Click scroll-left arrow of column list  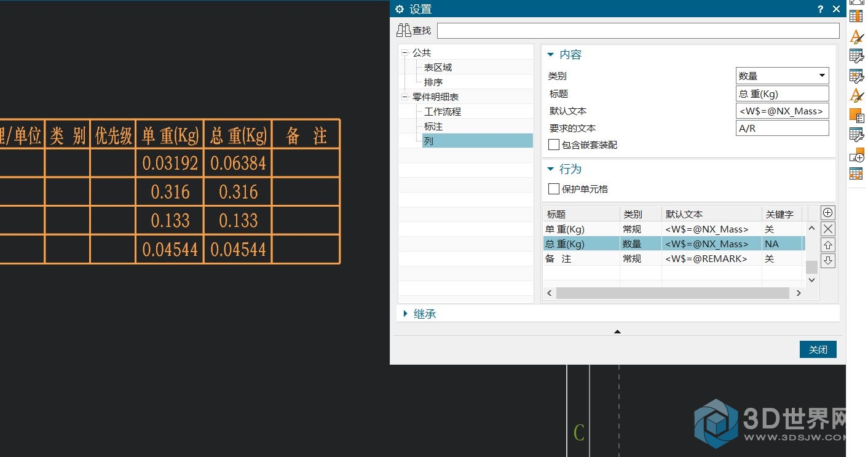pyautogui.click(x=550, y=293)
